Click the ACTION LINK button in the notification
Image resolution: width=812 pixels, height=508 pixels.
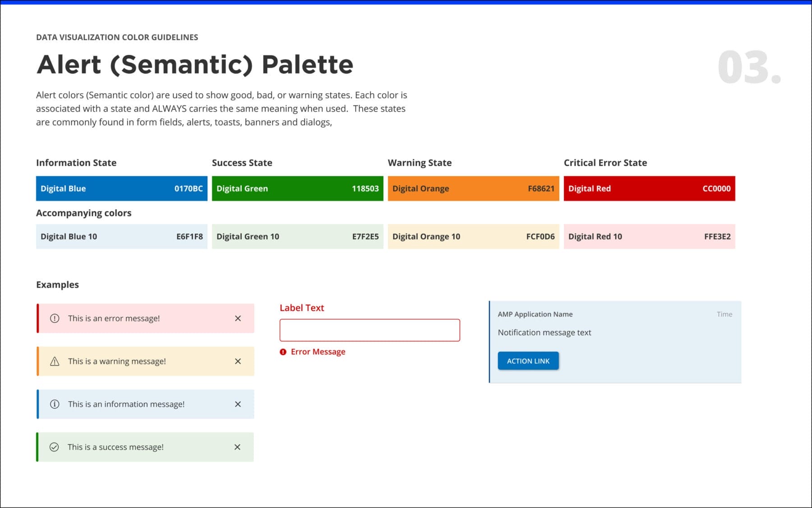pos(528,360)
